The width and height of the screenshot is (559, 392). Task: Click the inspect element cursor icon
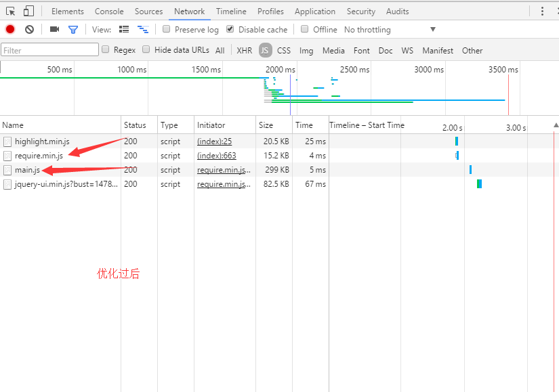point(11,11)
